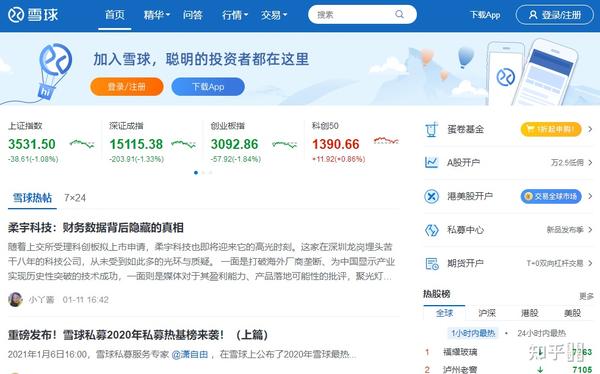Open 私募中心 icon
Image resolution: width=600 pixels, height=374 pixels.
(x=431, y=230)
